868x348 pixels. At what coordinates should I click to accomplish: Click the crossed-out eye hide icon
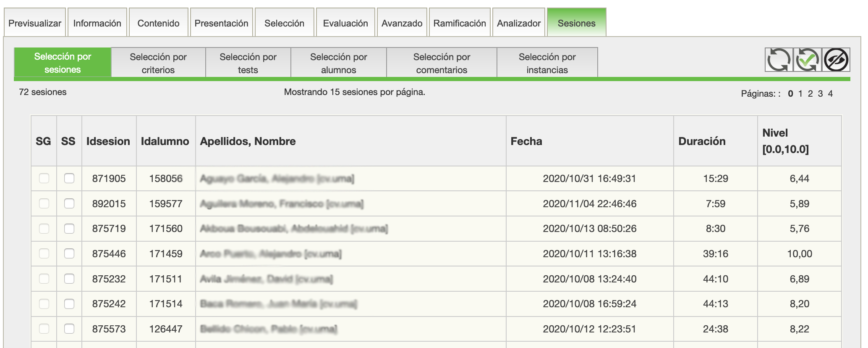(x=836, y=60)
